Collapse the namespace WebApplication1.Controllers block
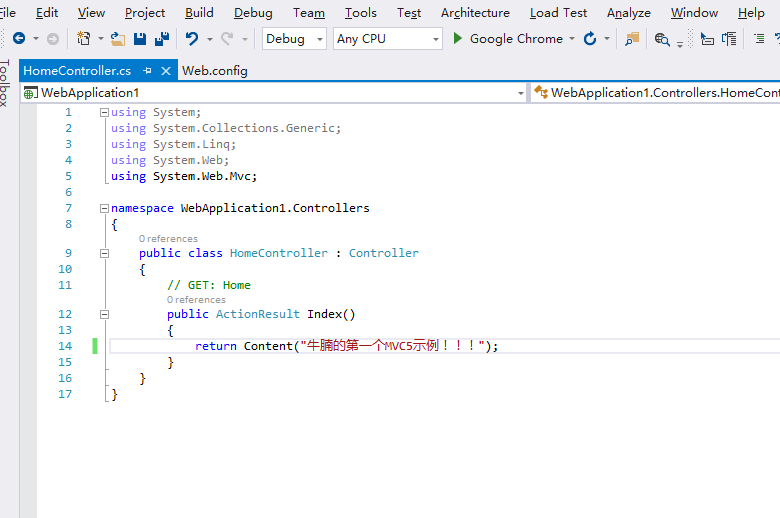This screenshot has width=780, height=518. click(104, 208)
